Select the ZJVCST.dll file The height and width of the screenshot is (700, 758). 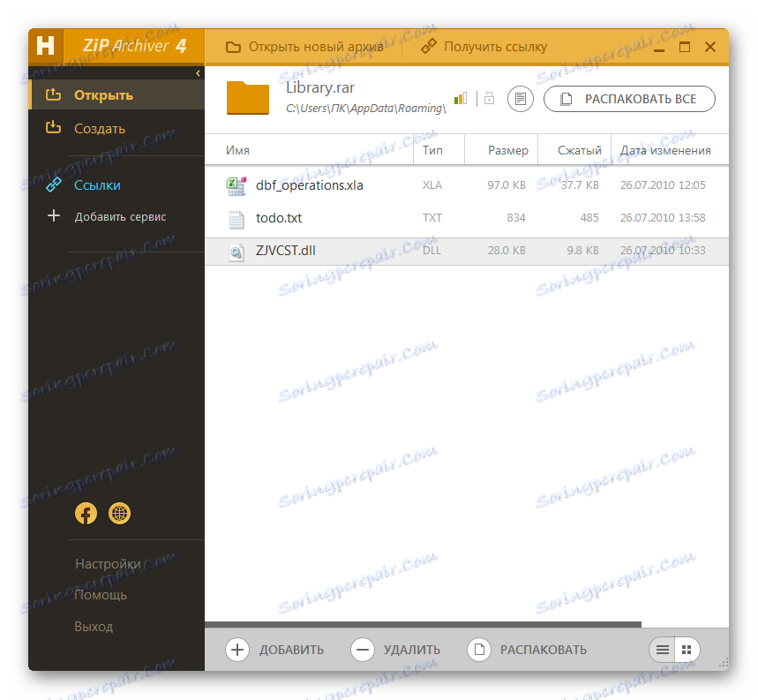(x=467, y=251)
